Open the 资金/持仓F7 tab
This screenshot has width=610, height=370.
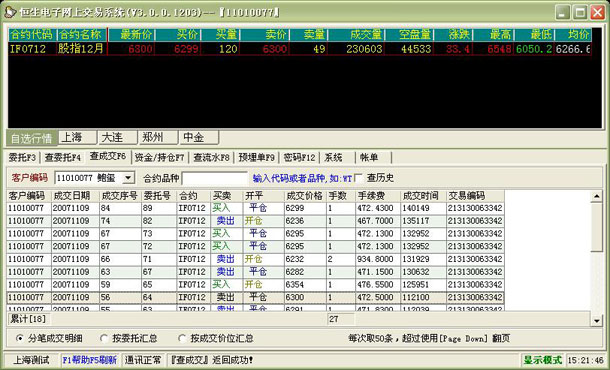point(160,158)
